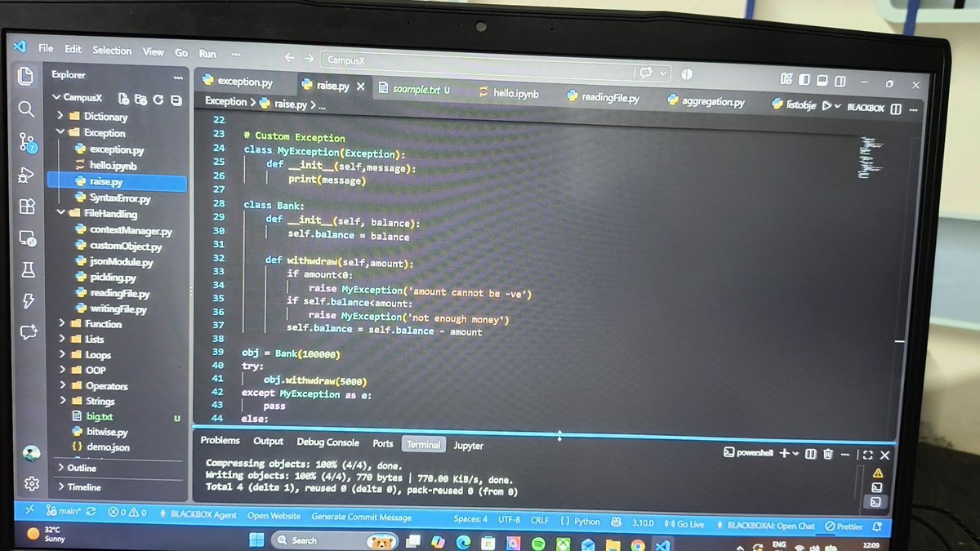The height and width of the screenshot is (551, 980).
Task: Toggle the primary side bar visibility
Action: pyautogui.click(x=804, y=80)
